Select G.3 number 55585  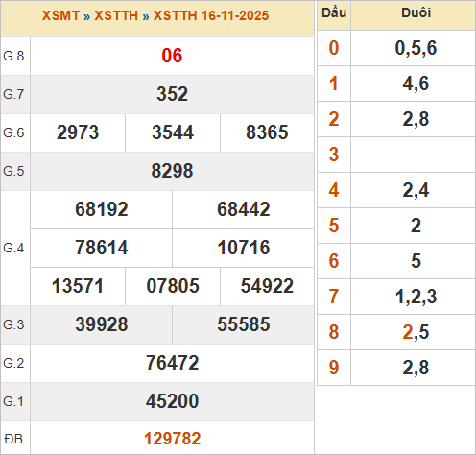tap(244, 324)
